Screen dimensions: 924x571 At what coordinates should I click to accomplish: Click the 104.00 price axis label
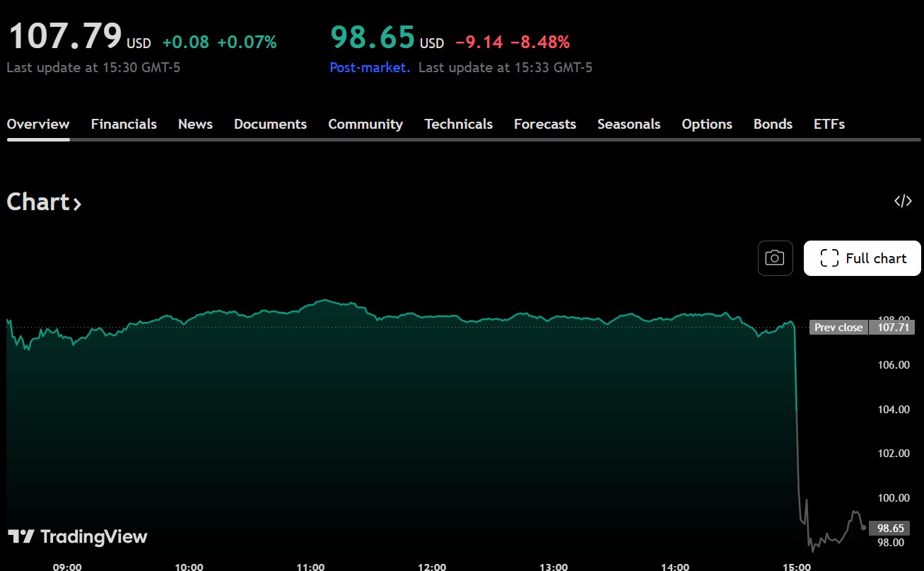[x=894, y=409]
